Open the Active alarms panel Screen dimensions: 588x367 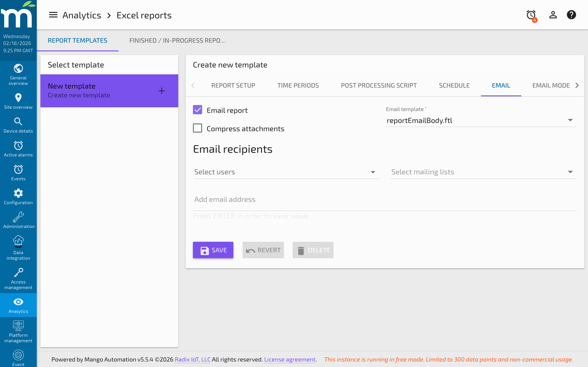coord(18,149)
